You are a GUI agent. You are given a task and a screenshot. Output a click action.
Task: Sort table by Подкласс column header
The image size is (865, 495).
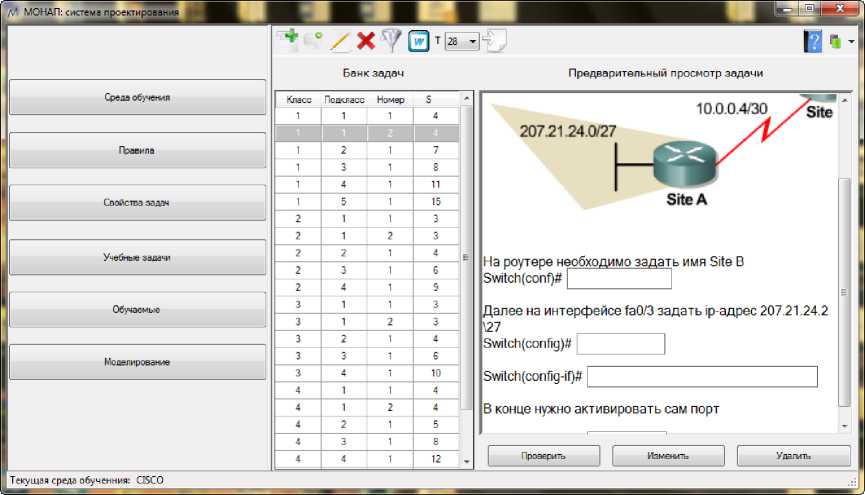pyautogui.click(x=344, y=99)
